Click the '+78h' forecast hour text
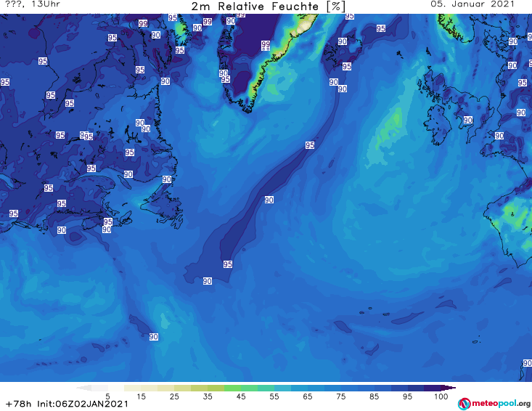Viewport: 532px width, 411px height. point(18,404)
